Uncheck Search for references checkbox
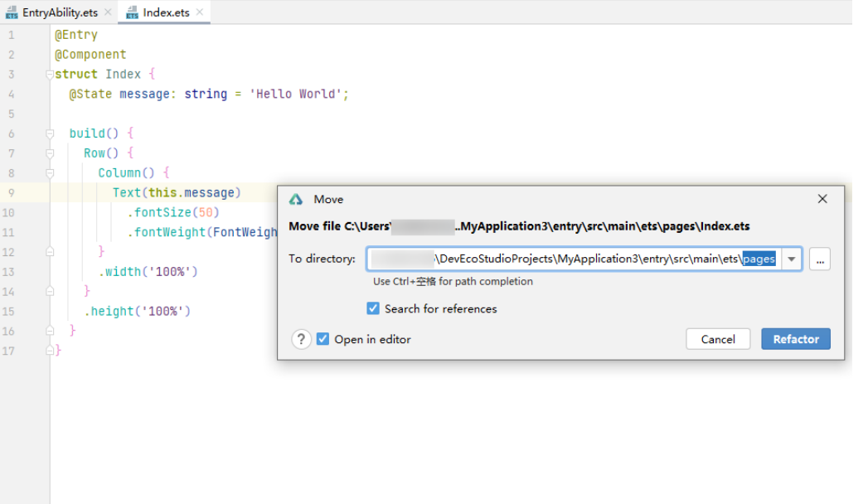Viewport: 868px width, 504px height. [x=373, y=308]
